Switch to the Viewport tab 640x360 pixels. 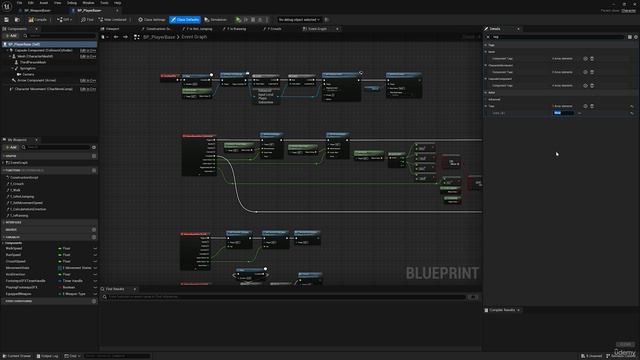112,29
